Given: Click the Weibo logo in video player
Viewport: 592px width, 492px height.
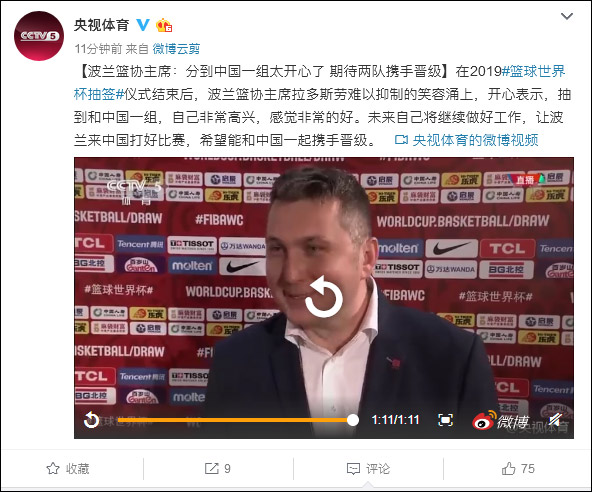Looking at the screenshot, I should 501,420.
